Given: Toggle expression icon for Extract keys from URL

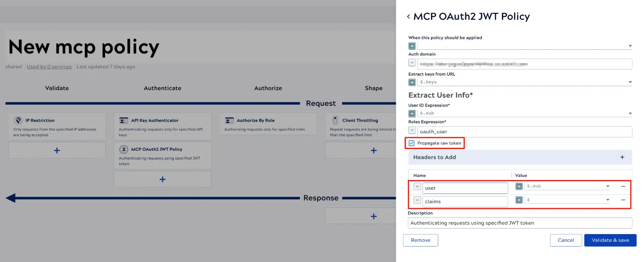Looking at the screenshot, I should (x=412, y=82).
